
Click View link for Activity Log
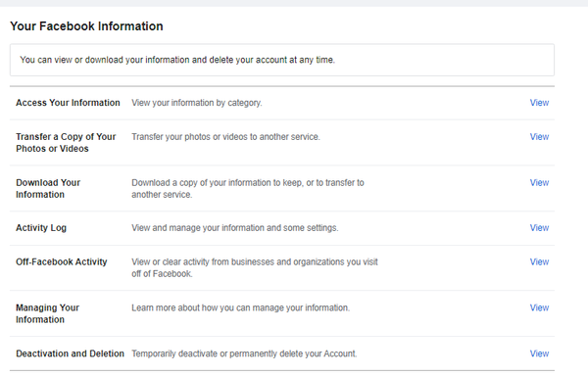(x=539, y=228)
